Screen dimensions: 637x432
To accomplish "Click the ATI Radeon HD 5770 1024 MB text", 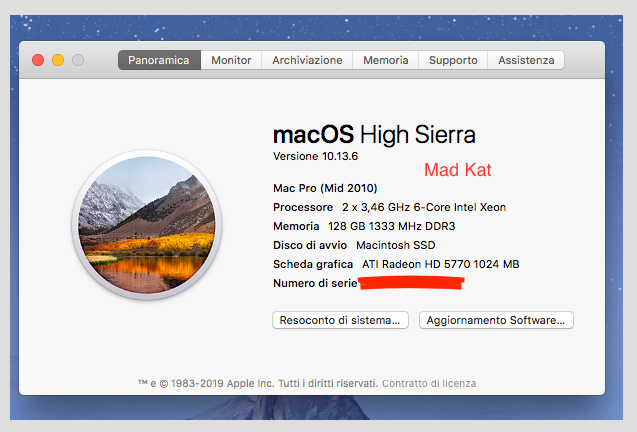I will pyautogui.click(x=441, y=265).
